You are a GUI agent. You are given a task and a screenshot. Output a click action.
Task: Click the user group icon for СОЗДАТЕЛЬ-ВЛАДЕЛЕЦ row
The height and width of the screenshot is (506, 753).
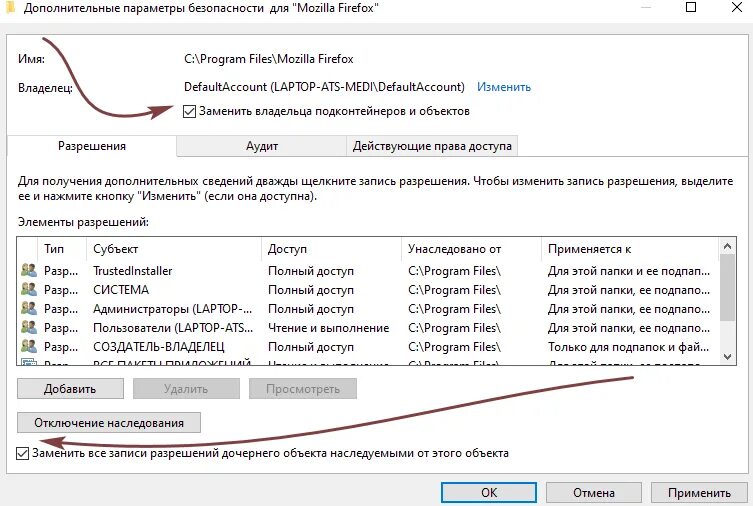[x=29, y=347]
